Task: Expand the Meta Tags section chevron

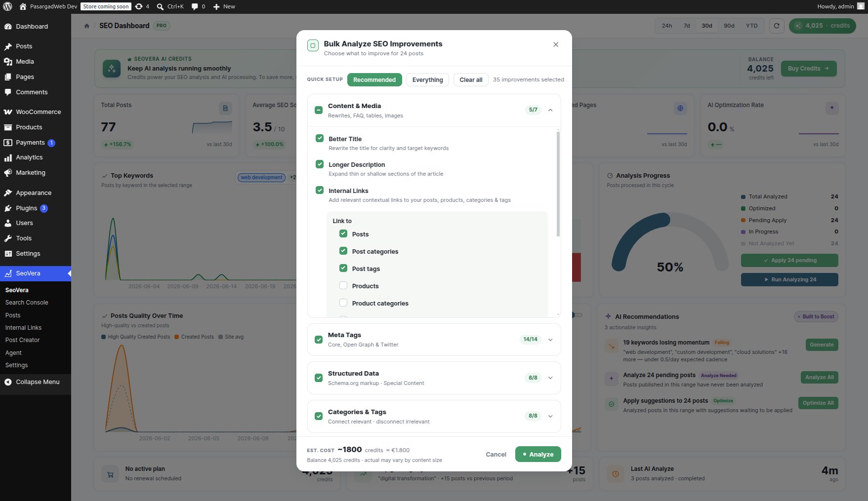Action: pyautogui.click(x=550, y=340)
